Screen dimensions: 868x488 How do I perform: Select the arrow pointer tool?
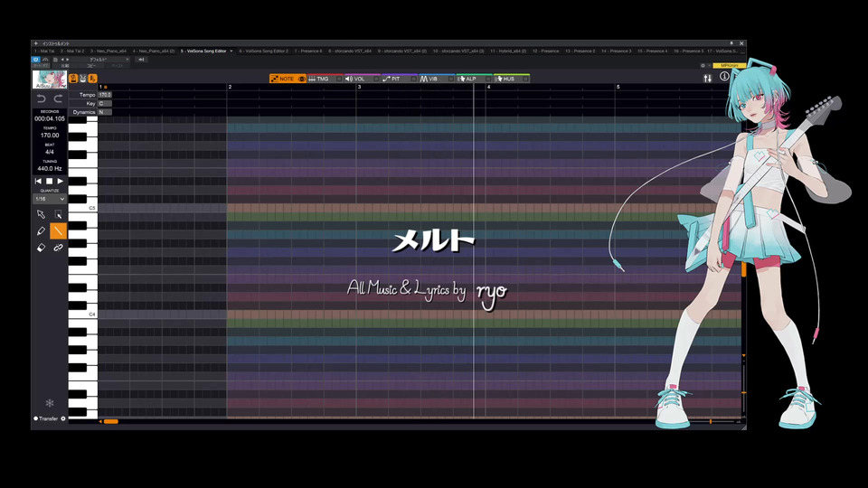click(x=41, y=214)
